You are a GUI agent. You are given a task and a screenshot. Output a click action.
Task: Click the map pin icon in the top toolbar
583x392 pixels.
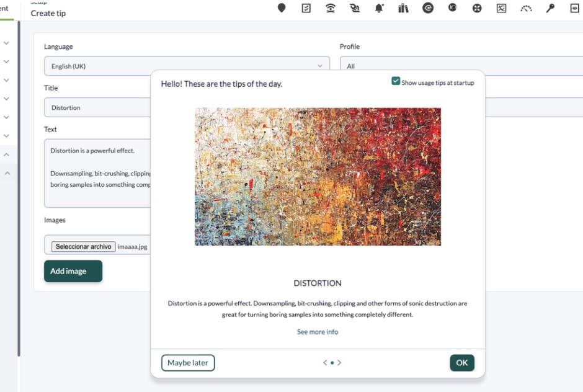pyautogui.click(x=282, y=8)
